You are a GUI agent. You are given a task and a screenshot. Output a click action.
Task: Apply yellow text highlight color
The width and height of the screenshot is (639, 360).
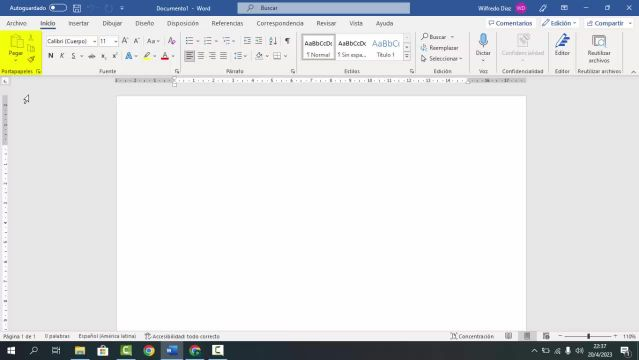147,56
